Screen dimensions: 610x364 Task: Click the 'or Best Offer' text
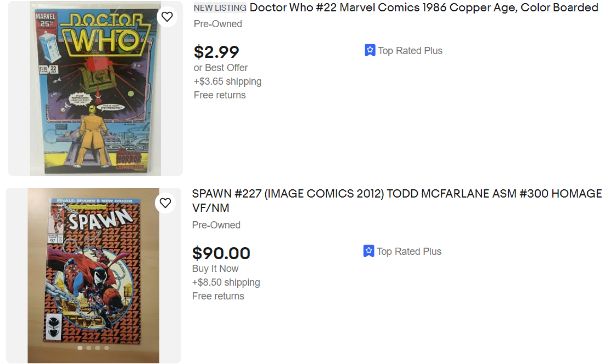point(221,68)
